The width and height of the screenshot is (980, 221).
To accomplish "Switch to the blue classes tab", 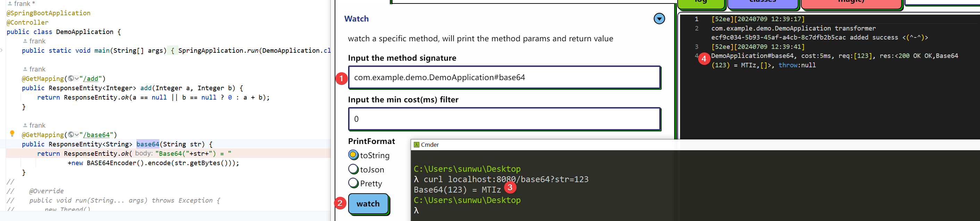I will 762,3.
